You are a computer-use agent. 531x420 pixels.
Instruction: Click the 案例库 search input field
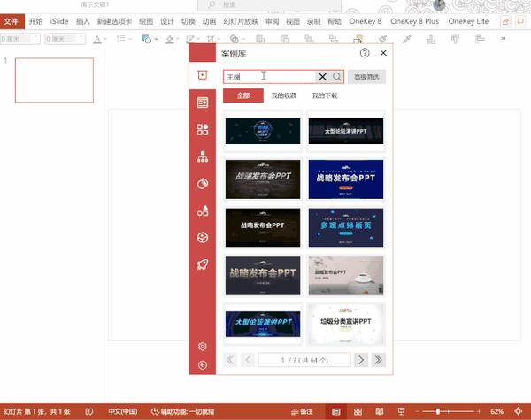269,77
